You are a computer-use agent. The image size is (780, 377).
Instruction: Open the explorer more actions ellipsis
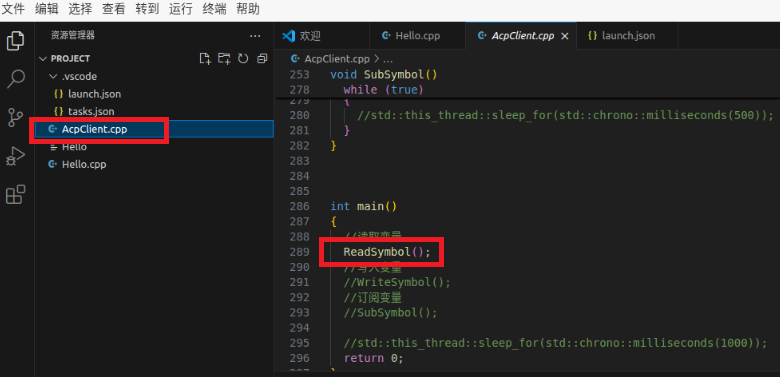click(x=255, y=36)
